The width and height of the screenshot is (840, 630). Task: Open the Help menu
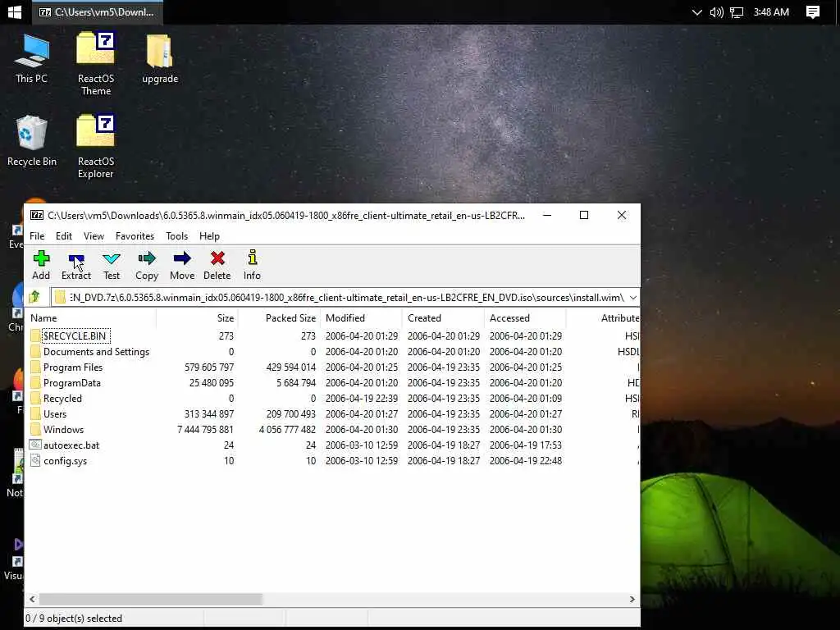209,236
